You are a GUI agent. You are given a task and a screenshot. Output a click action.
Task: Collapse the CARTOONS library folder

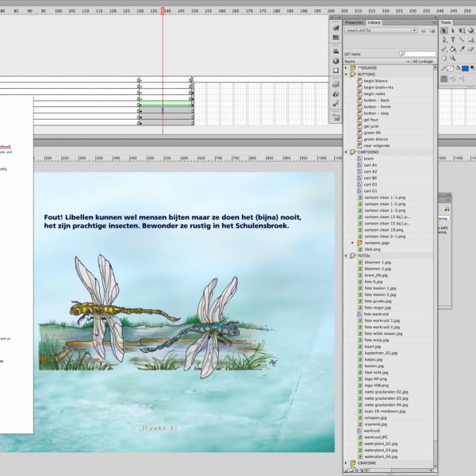346,152
